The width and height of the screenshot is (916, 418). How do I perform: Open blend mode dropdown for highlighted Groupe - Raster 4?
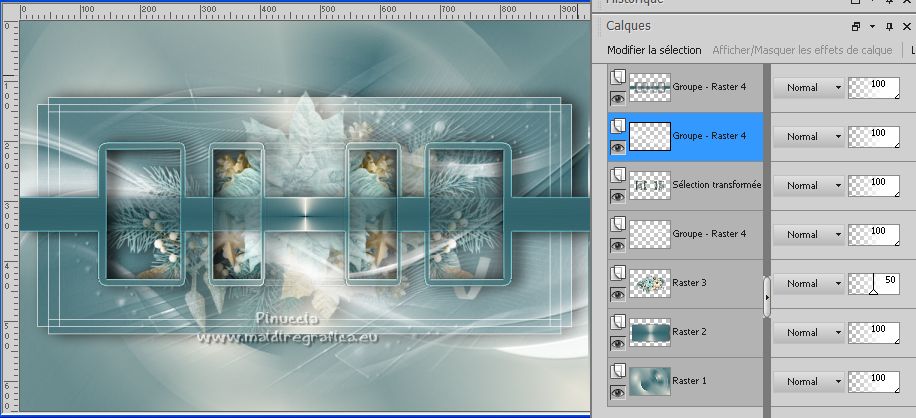(x=809, y=136)
